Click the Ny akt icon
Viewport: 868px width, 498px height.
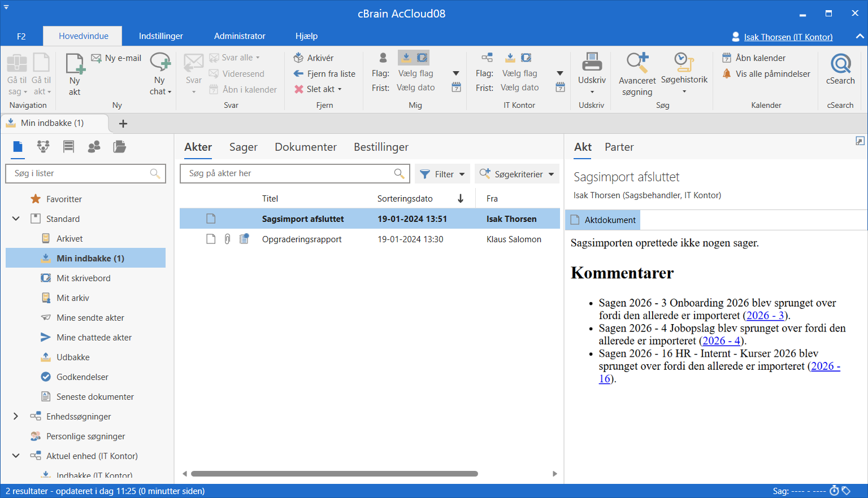(75, 64)
